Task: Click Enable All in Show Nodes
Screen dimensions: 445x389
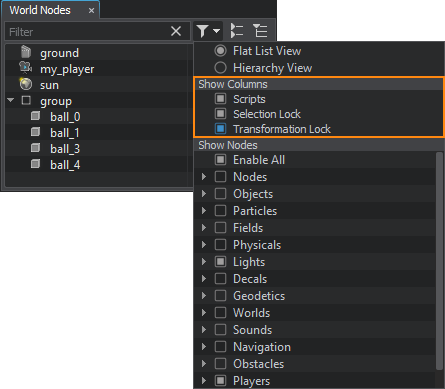Action: tap(259, 160)
